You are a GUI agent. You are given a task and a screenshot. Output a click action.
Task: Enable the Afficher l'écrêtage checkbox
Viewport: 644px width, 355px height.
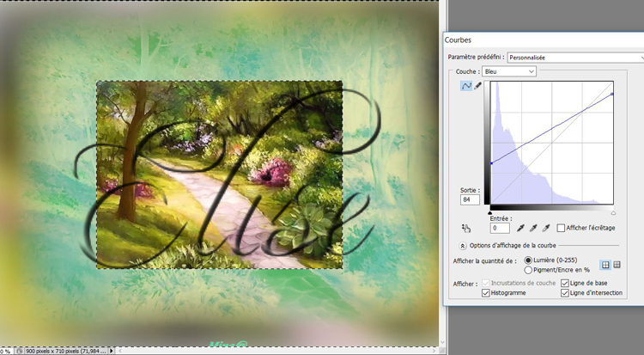pyautogui.click(x=562, y=228)
